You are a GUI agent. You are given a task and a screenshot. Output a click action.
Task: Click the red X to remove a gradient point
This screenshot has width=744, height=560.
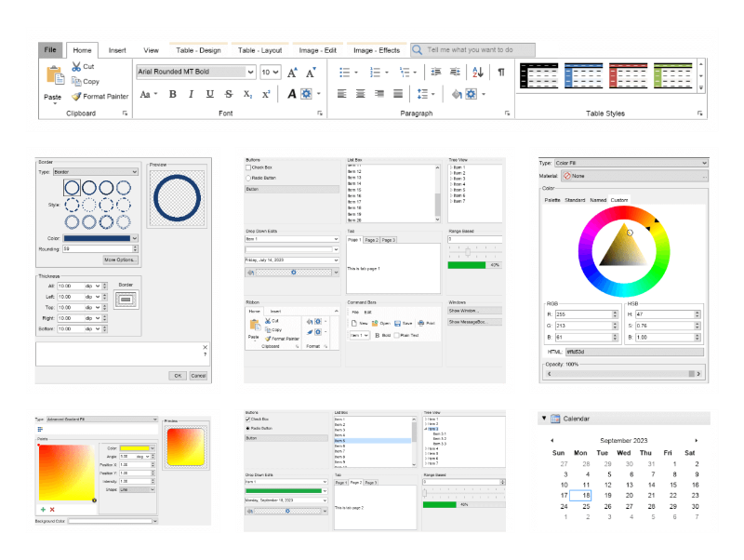(52, 509)
